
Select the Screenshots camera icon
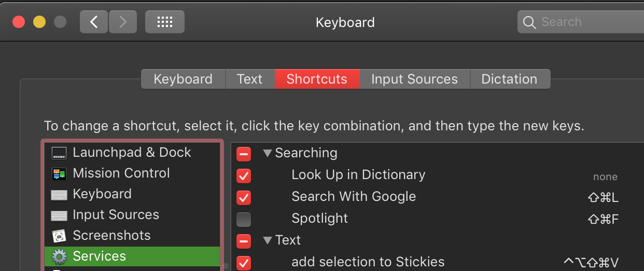[x=59, y=236]
